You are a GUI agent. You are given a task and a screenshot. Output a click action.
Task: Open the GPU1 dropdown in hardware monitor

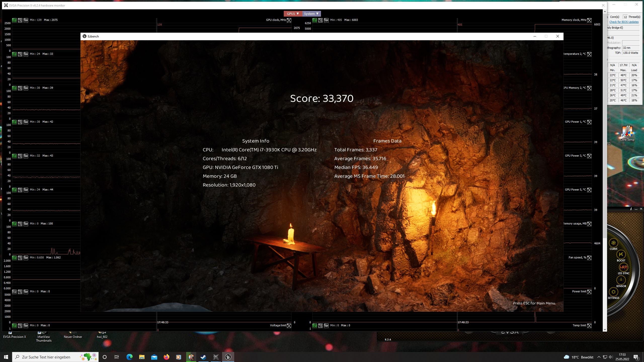coord(293,14)
